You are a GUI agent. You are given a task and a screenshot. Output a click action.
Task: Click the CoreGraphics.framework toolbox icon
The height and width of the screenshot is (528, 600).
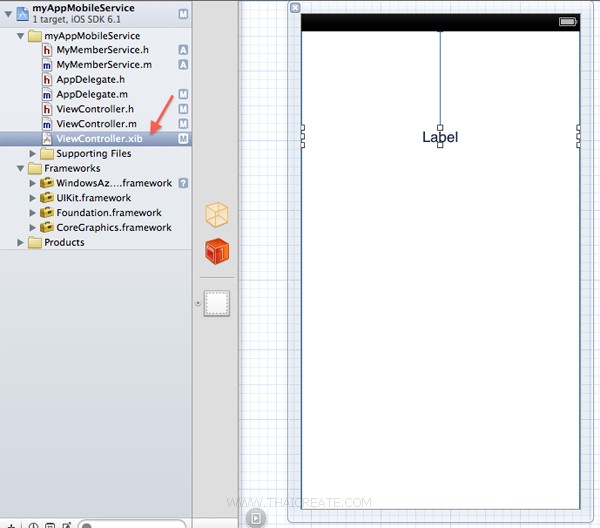[47, 228]
